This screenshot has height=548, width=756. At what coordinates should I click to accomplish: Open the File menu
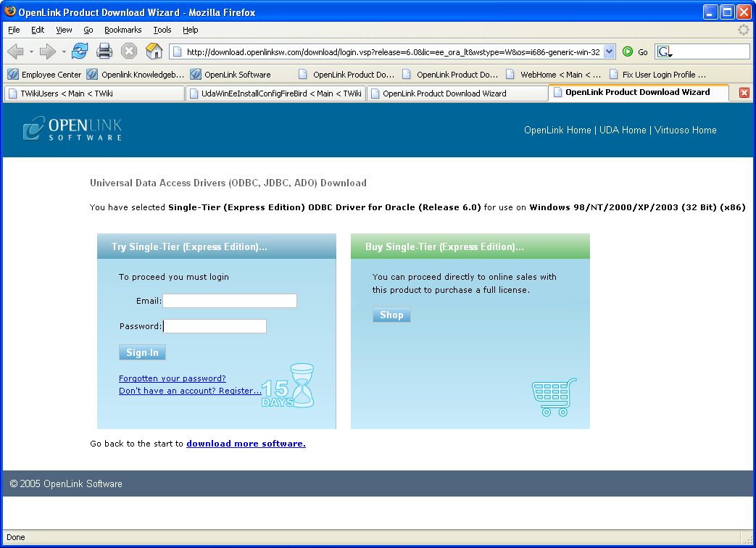[14, 30]
